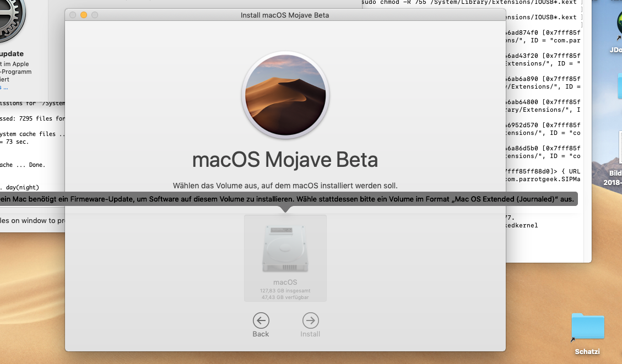622x364 pixels.
Task: Open the Schatzi folder on desktop
Action: pos(587,327)
